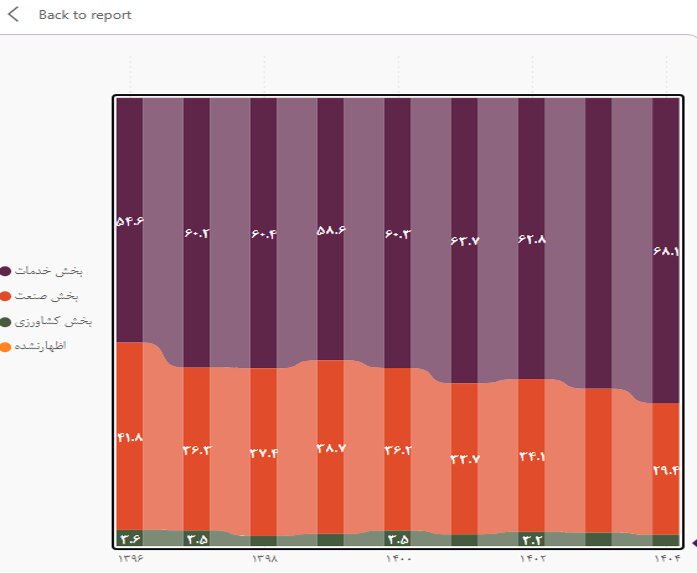Click the ۵۸.۶ services data label

331,230
